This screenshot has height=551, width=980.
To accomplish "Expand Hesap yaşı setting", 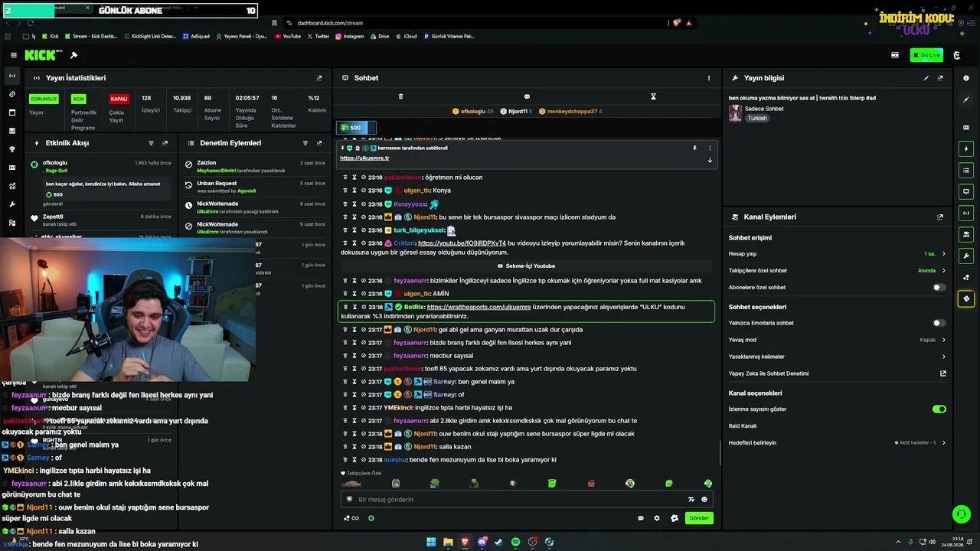I will click(838, 254).
